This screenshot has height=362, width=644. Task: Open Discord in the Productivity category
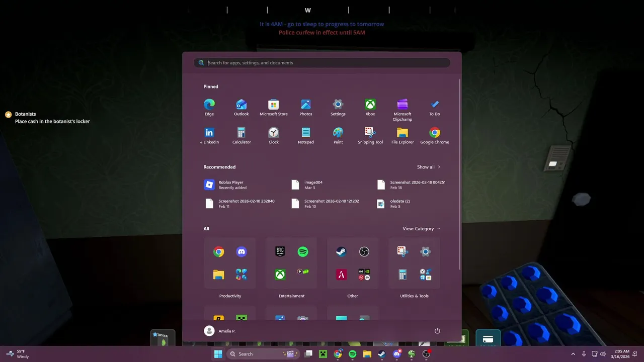(x=242, y=252)
